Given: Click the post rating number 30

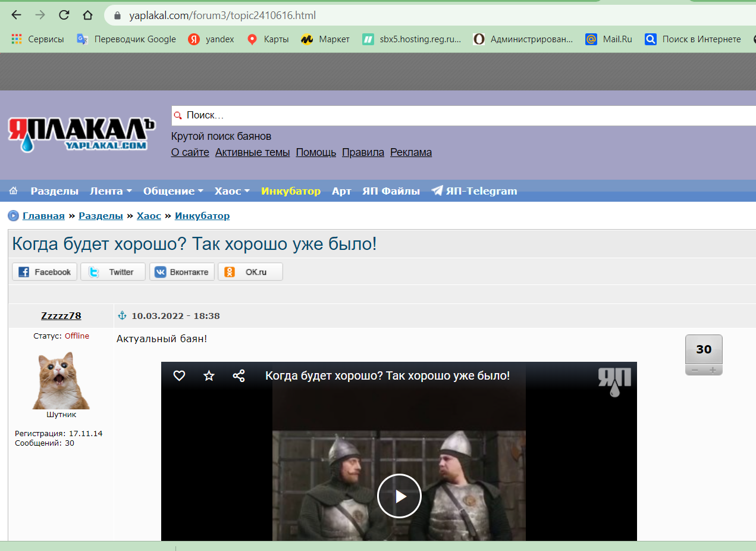Looking at the screenshot, I should click(x=704, y=349).
